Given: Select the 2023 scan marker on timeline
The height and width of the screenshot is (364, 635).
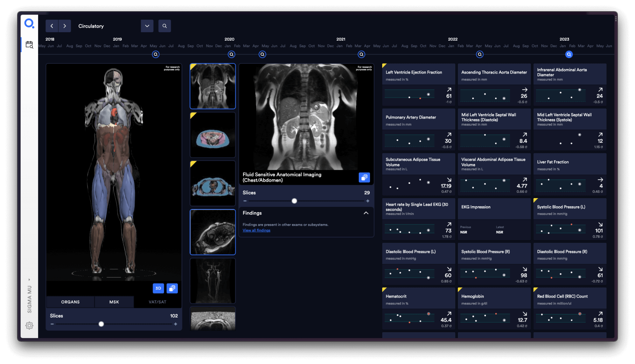Looking at the screenshot, I should pos(569,54).
